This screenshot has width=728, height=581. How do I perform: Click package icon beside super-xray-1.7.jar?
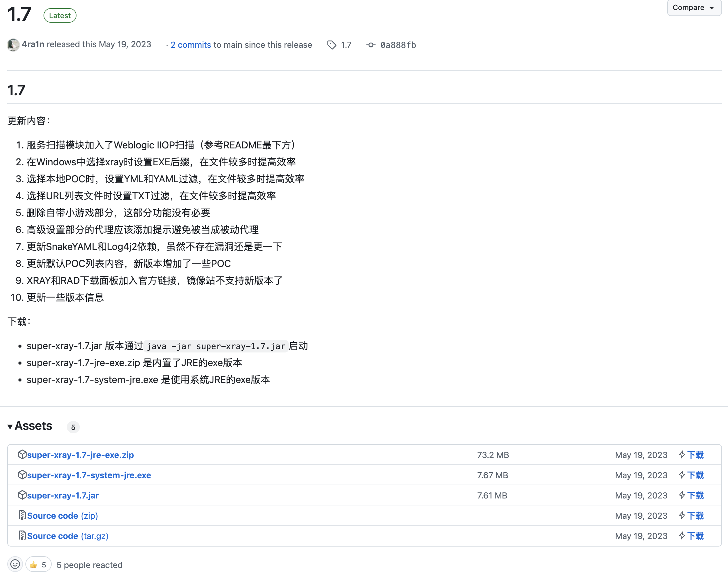coord(22,495)
